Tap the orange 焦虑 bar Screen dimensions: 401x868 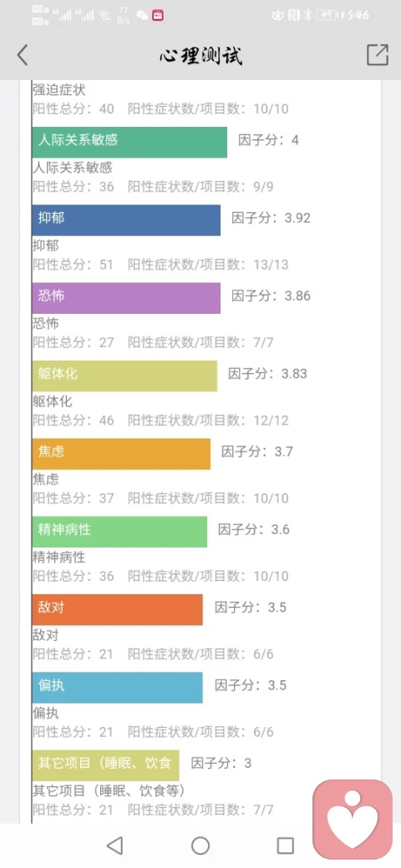(x=121, y=454)
